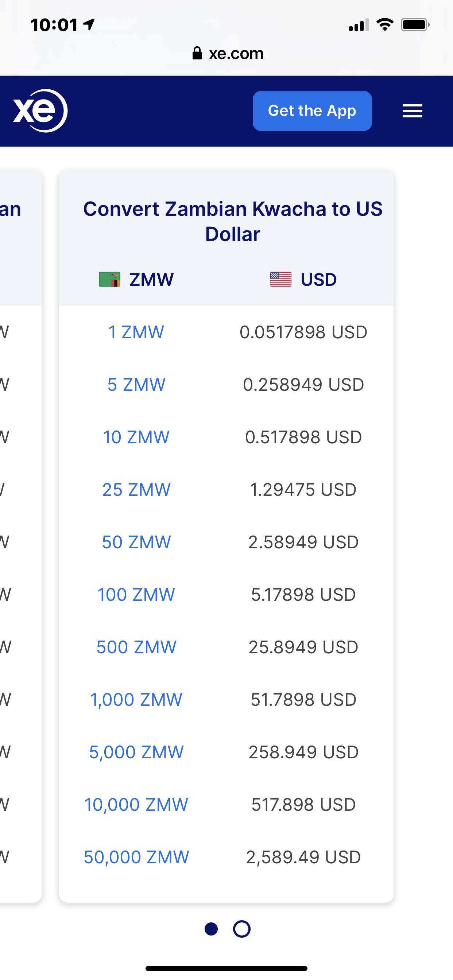Switch to the second carousel page dot
Viewport: 453px width, 980px height.
pyautogui.click(x=242, y=929)
